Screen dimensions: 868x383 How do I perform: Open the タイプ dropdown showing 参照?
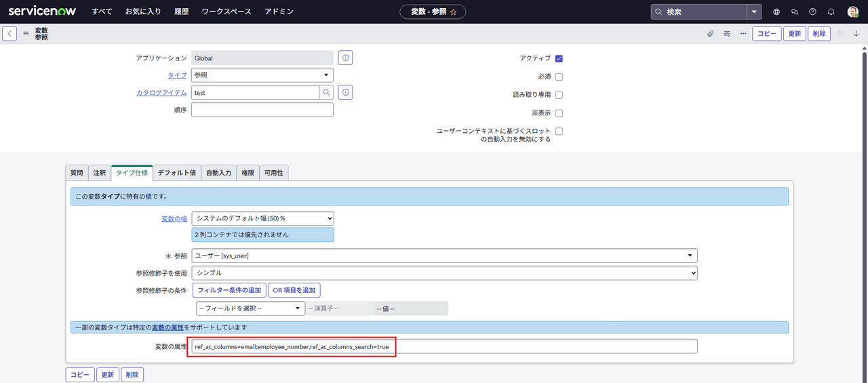pyautogui.click(x=262, y=75)
